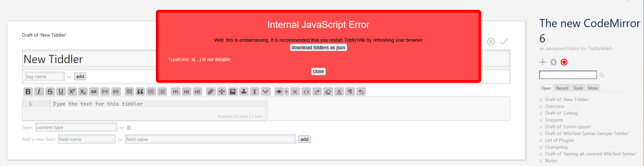Open the Tools sidebar tab
644x166 pixels.
tap(578, 88)
